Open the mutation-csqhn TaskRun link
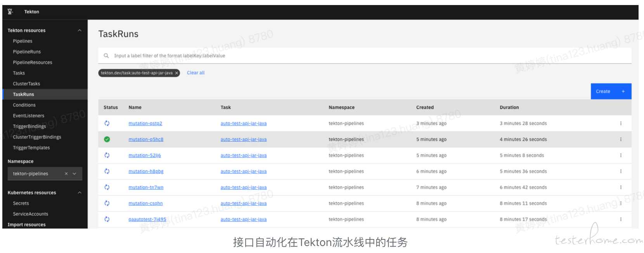 click(145, 203)
